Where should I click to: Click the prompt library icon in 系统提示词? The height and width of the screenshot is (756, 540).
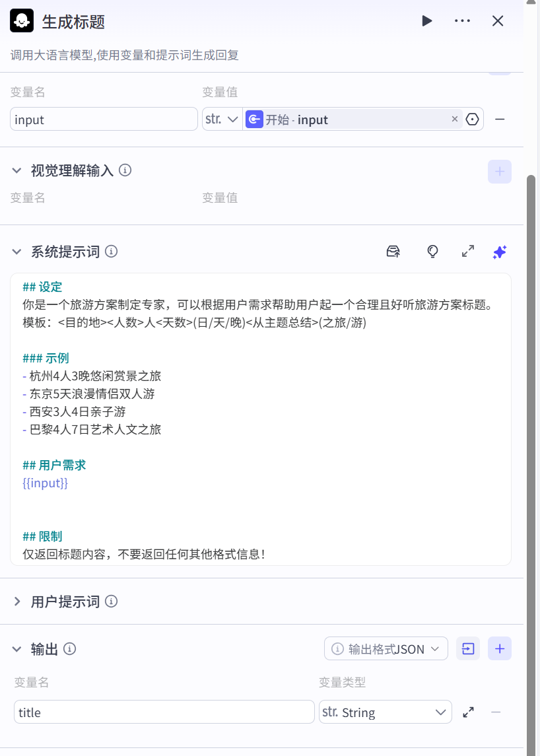click(x=393, y=252)
